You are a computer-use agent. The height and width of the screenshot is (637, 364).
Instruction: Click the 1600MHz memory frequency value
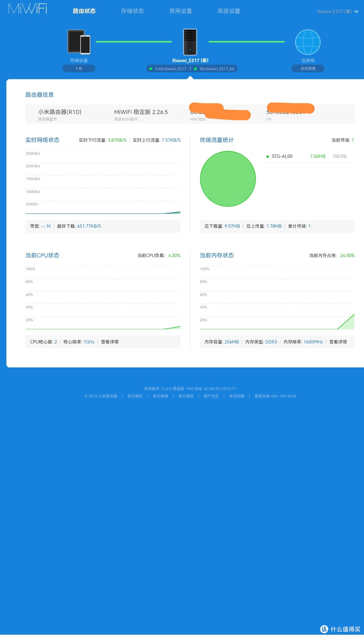pos(313,342)
